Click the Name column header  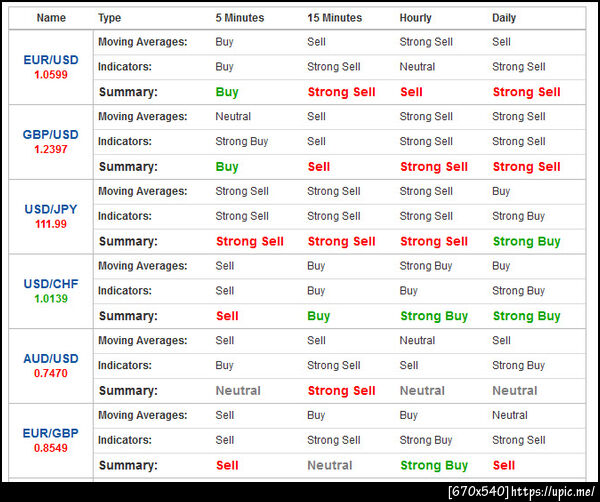coord(51,18)
